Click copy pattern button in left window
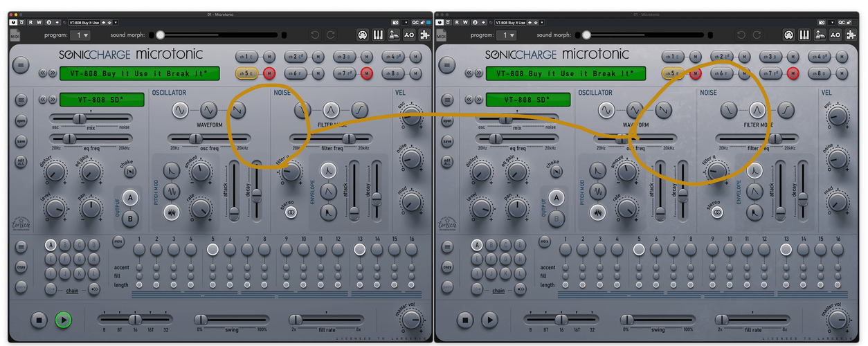Viewport: 868px width, 346px height. tap(21, 266)
